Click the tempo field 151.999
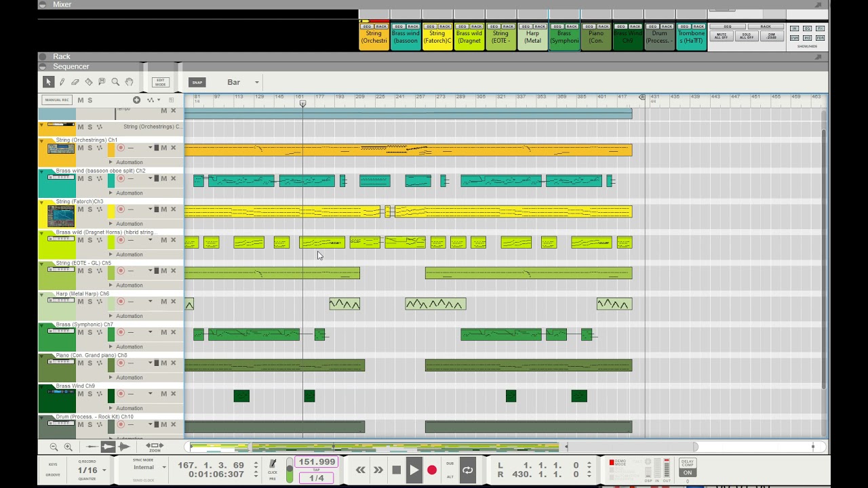 317,462
